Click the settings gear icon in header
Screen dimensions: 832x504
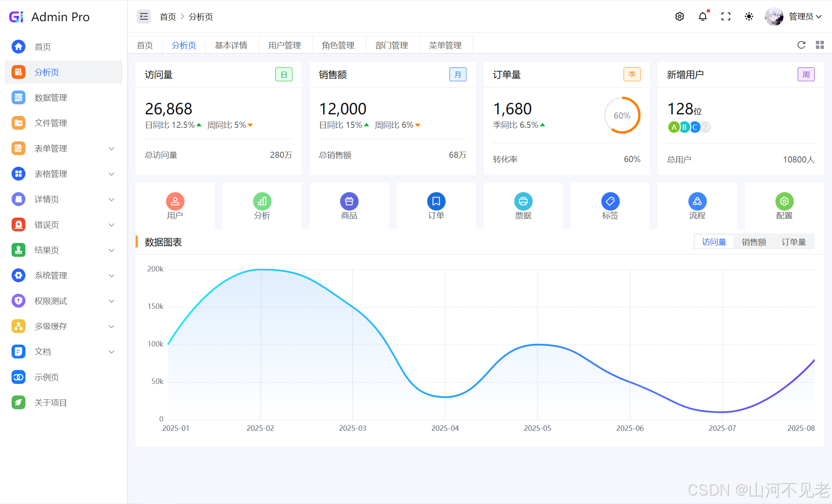(679, 17)
